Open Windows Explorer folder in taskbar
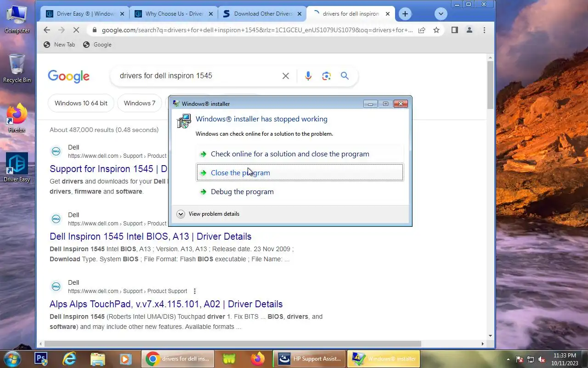588x368 pixels. tap(97, 359)
